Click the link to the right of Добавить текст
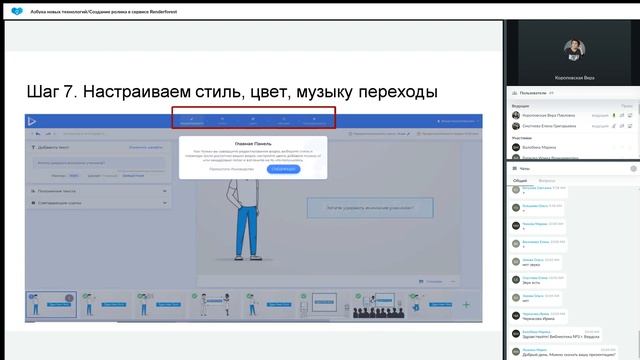 146,147
